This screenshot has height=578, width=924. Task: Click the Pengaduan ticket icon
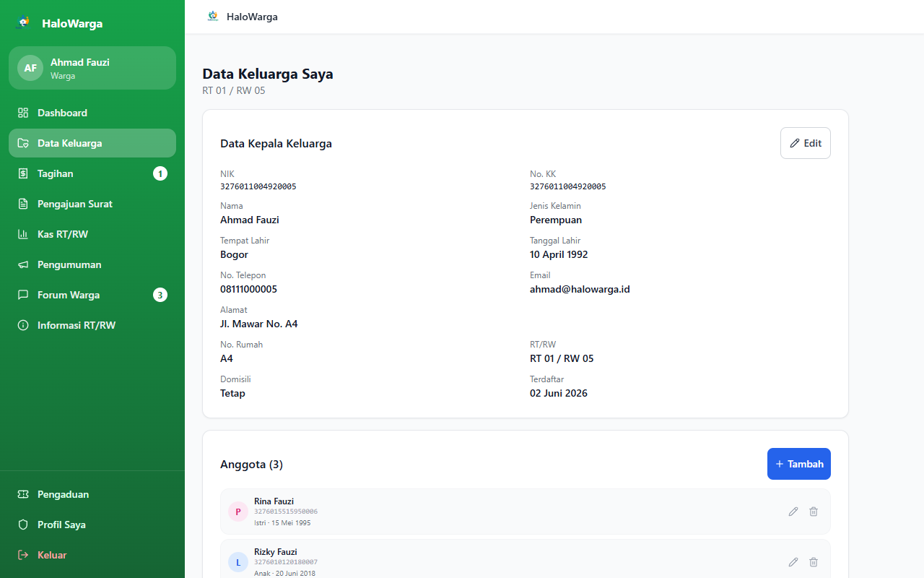pyautogui.click(x=23, y=494)
